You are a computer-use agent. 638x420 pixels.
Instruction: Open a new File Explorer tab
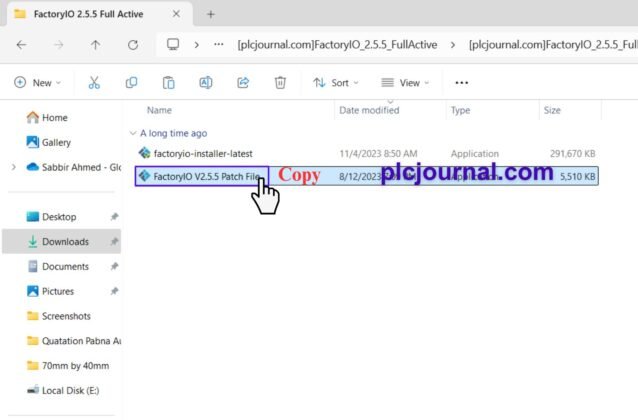[x=211, y=14]
